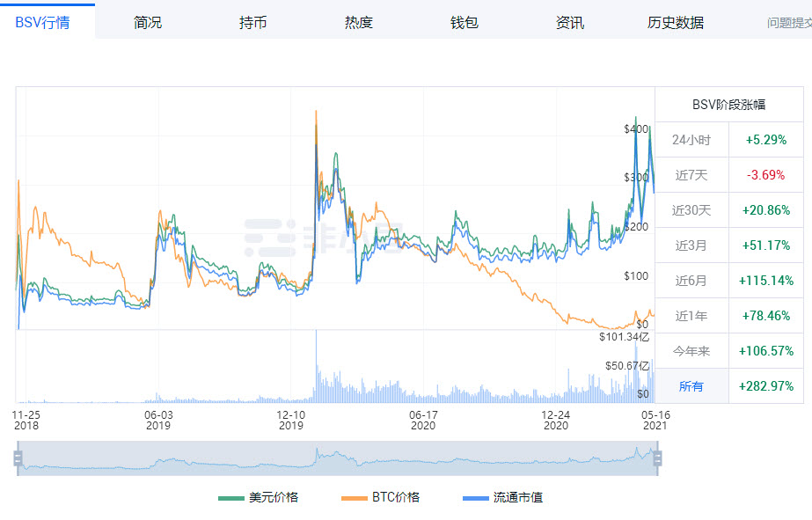Image resolution: width=812 pixels, height=520 pixels.
Task: Open the 持币 tab
Action: click(253, 23)
